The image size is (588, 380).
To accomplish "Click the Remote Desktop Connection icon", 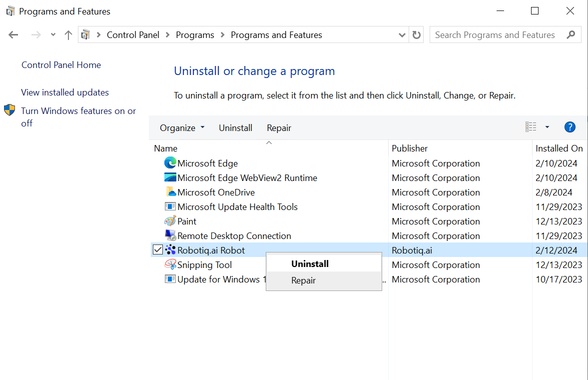I will click(x=170, y=235).
